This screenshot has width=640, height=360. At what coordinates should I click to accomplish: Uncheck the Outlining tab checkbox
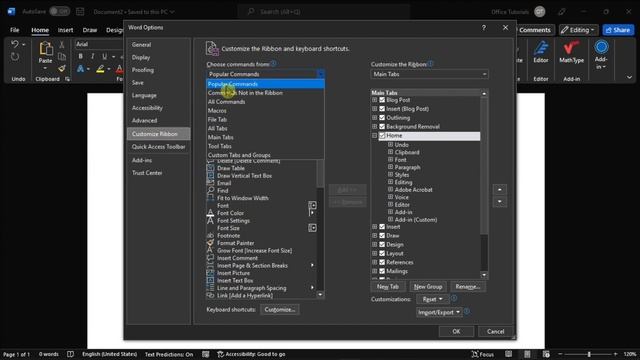pos(382,118)
